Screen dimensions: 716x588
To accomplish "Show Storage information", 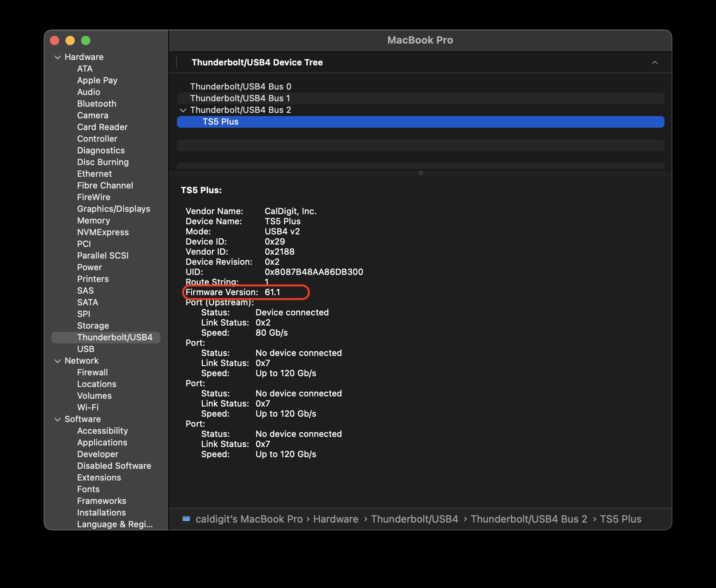I will [x=93, y=326].
